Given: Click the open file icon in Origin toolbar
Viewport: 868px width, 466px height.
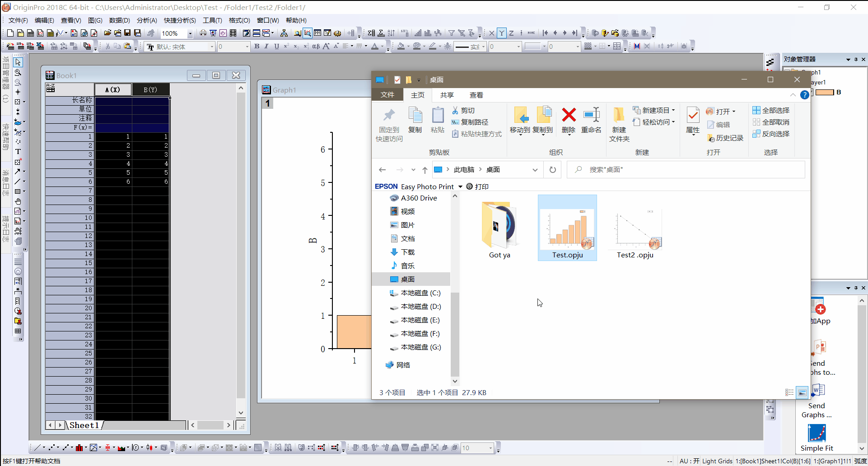Looking at the screenshot, I should click(107, 33).
